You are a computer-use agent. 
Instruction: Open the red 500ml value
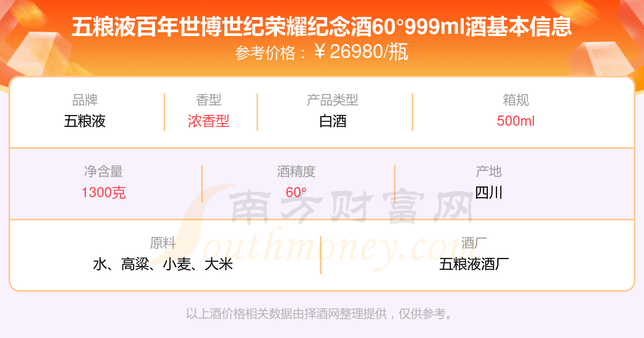[x=516, y=121]
